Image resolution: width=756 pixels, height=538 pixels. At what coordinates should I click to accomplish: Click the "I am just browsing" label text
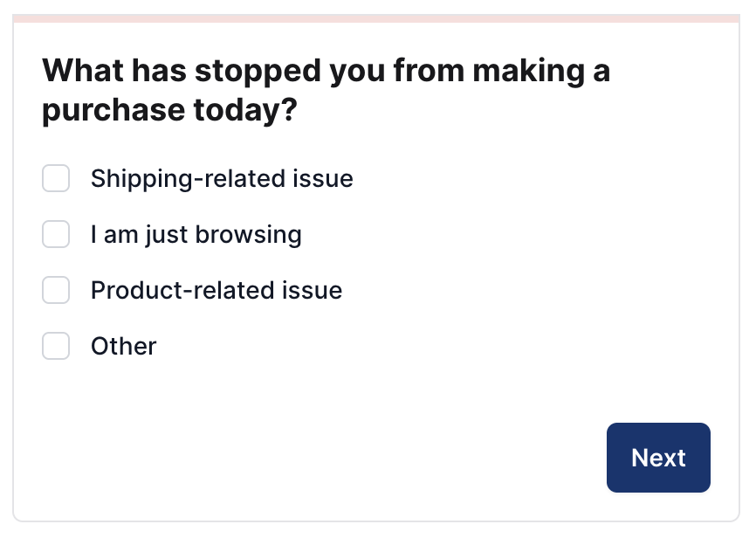coord(196,235)
